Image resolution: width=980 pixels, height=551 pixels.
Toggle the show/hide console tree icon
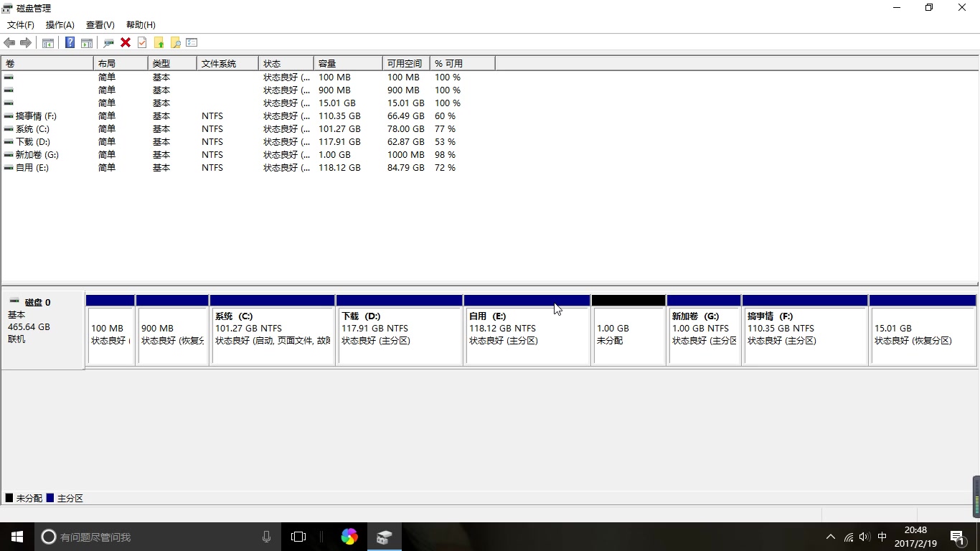(x=48, y=43)
